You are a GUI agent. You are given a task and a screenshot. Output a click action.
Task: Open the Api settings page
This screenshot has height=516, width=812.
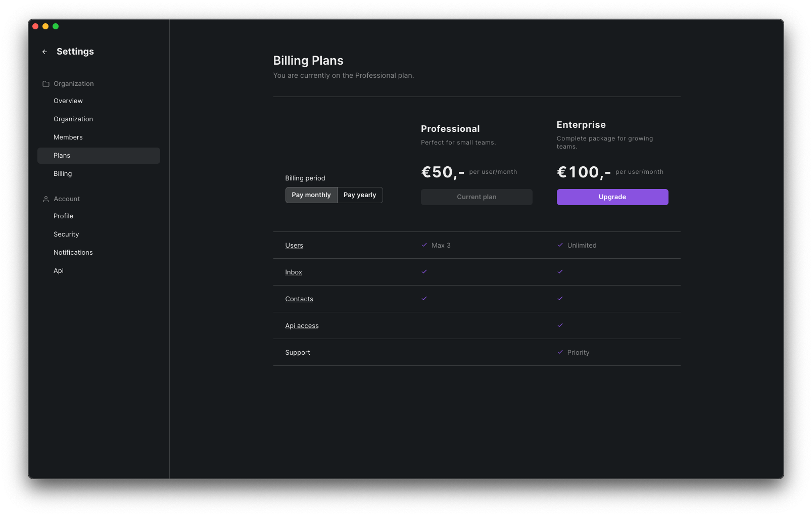58,270
